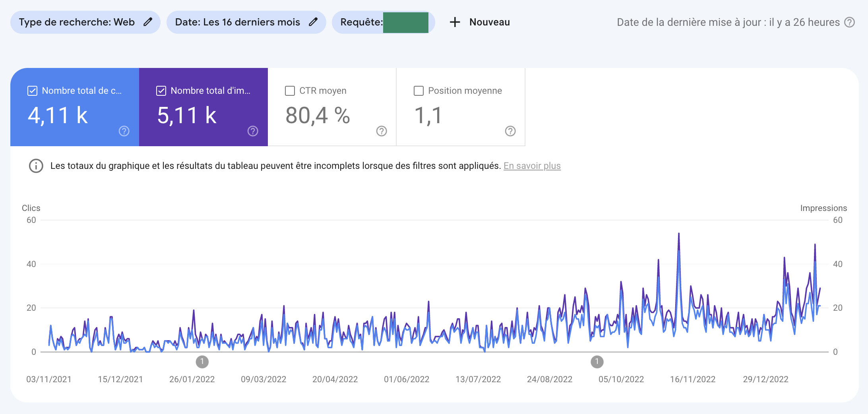
Task: Open the Requête filter chip
Action: (361, 22)
